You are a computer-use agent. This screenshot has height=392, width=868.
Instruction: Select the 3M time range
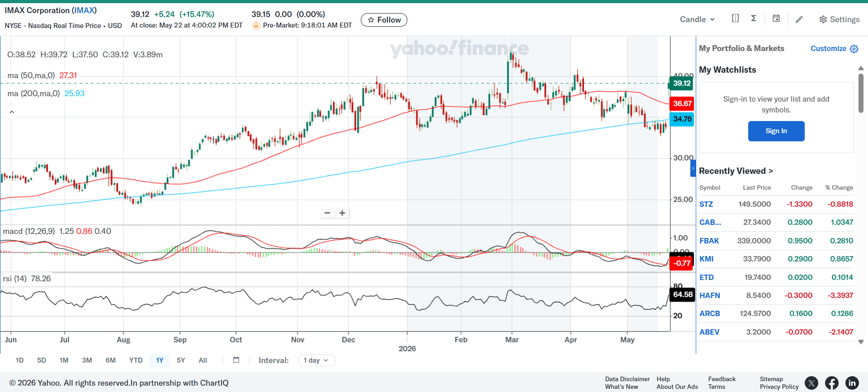[87, 360]
